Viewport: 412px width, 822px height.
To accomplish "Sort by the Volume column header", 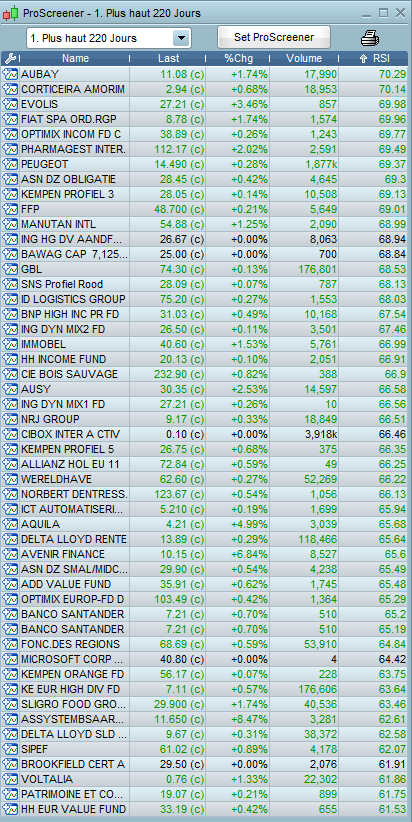I will pyautogui.click(x=304, y=59).
